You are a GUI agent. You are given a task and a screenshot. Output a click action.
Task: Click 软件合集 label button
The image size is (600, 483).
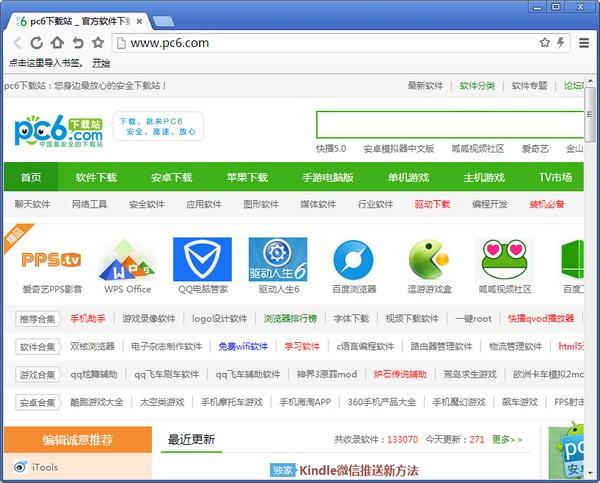[38, 347]
